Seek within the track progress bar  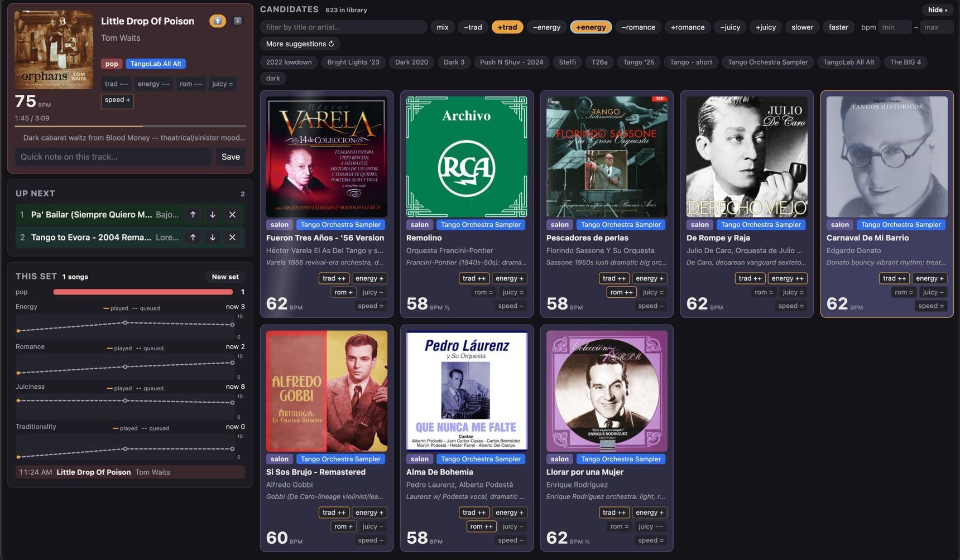coord(130,127)
